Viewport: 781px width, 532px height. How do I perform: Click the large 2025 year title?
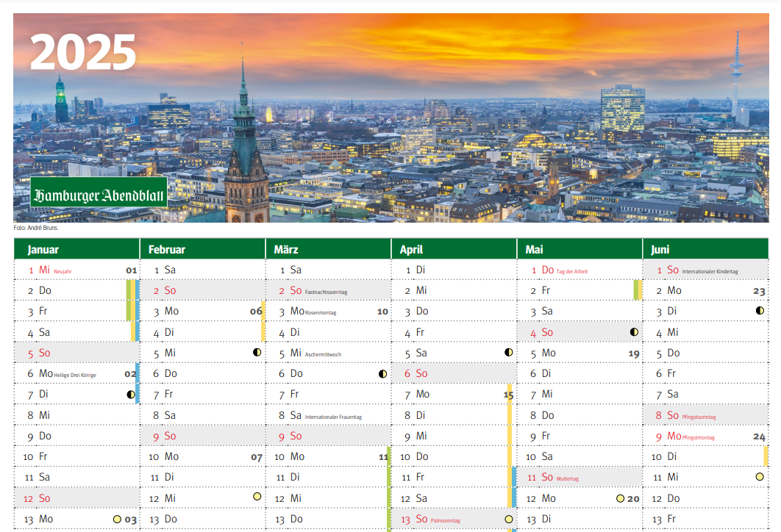pos(83,53)
